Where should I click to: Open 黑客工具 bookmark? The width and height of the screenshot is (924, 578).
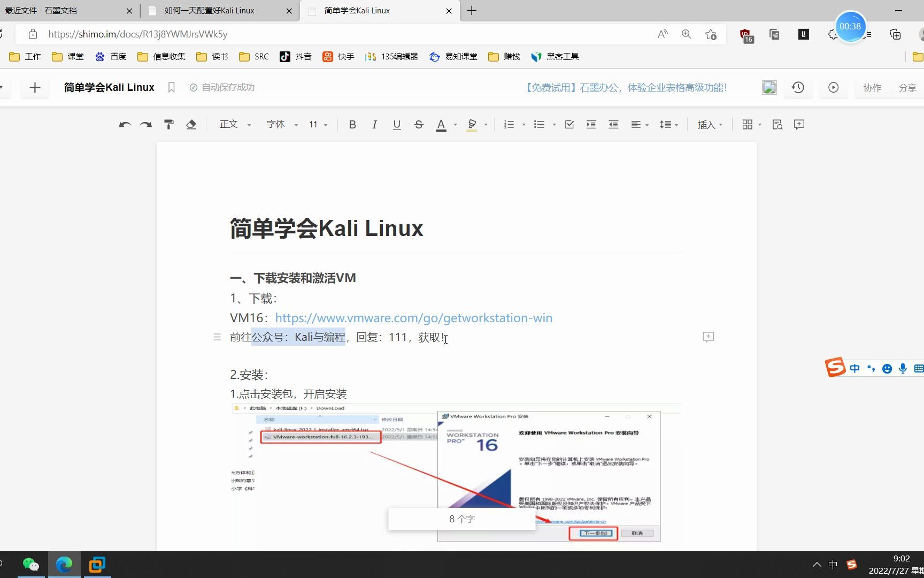(x=555, y=57)
